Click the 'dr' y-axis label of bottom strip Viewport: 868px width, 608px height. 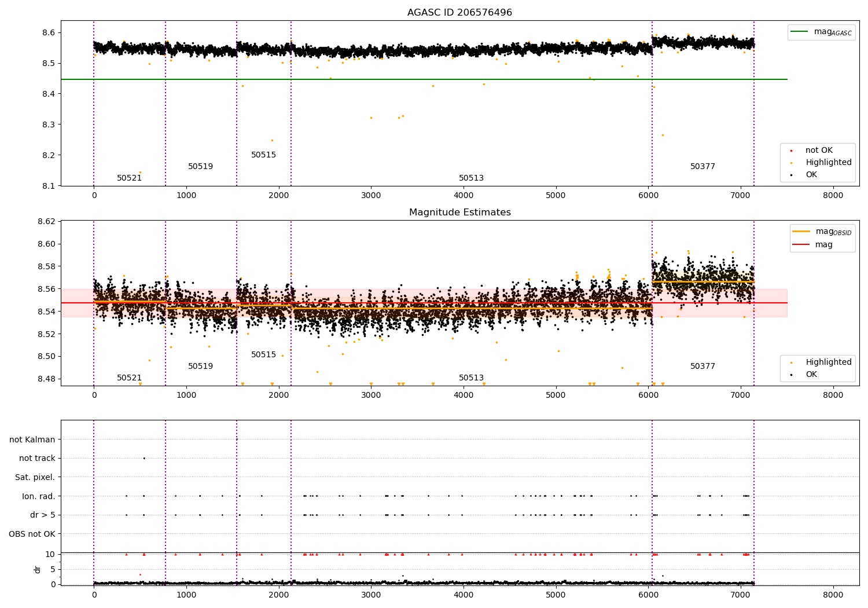[38, 570]
